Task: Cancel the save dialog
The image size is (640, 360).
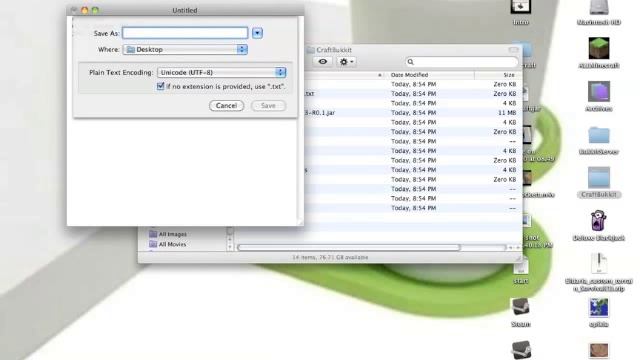Action: pyautogui.click(x=227, y=106)
